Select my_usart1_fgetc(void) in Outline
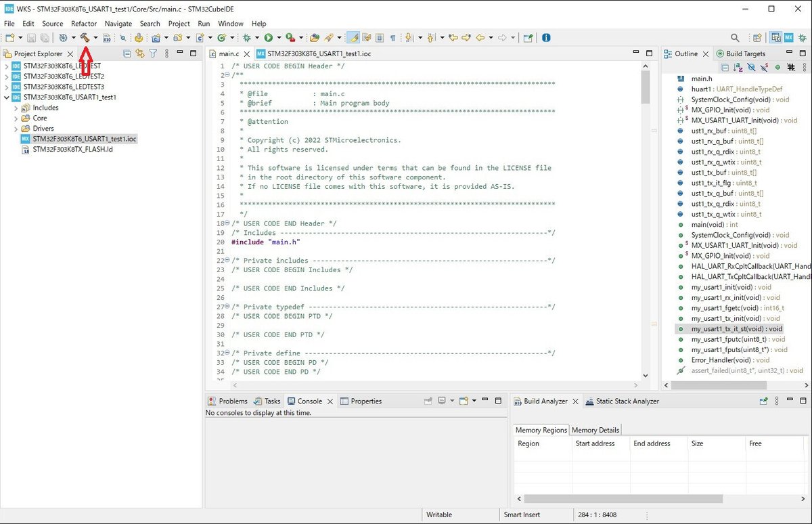 (738, 307)
